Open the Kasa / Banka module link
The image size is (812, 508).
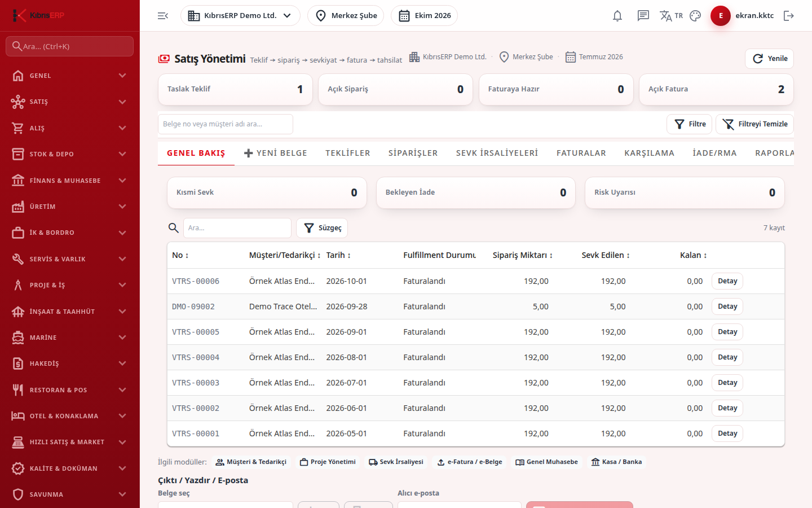coord(616,462)
